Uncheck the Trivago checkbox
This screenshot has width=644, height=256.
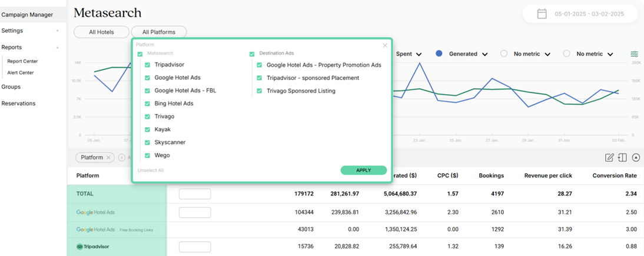click(147, 117)
